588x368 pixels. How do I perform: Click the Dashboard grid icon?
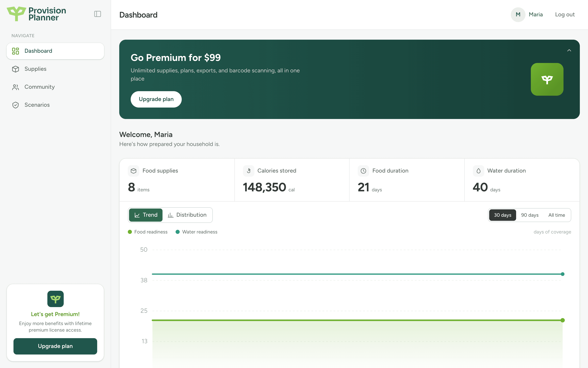tap(16, 51)
